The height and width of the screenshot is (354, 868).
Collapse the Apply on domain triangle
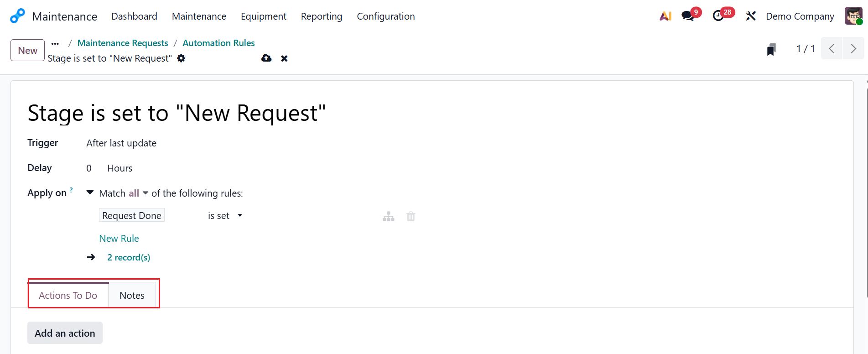(x=90, y=193)
